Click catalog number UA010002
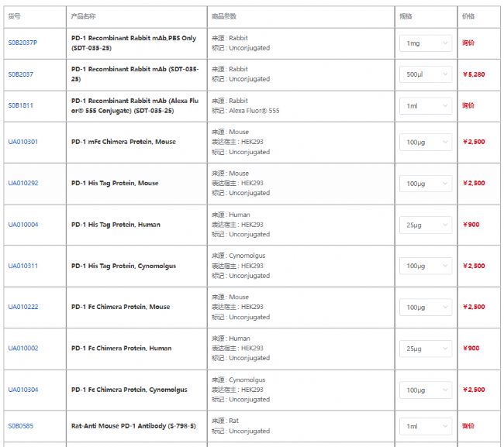The image size is (504, 447). pyautogui.click(x=23, y=349)
